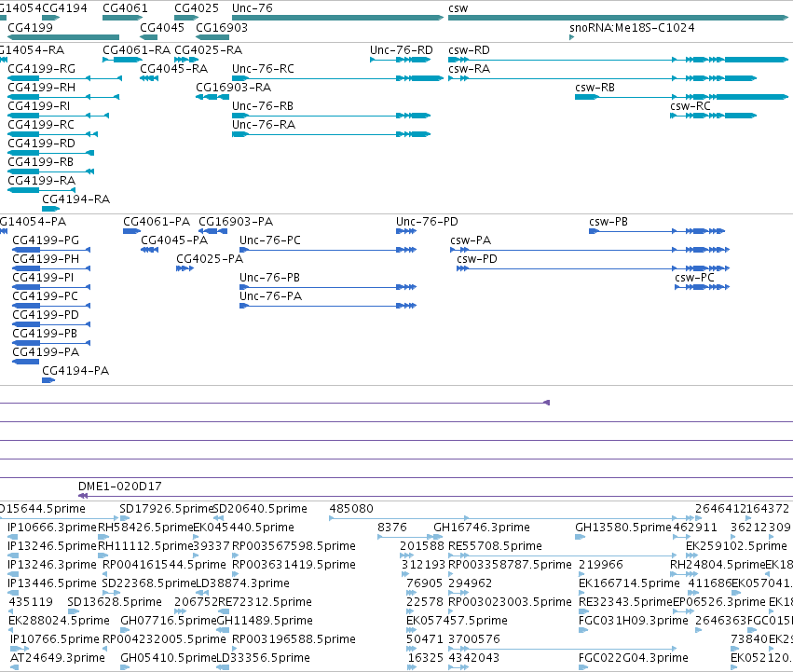Click EST EK259102.5prime
Screen dimensions: 793x672
coord(736,546)
